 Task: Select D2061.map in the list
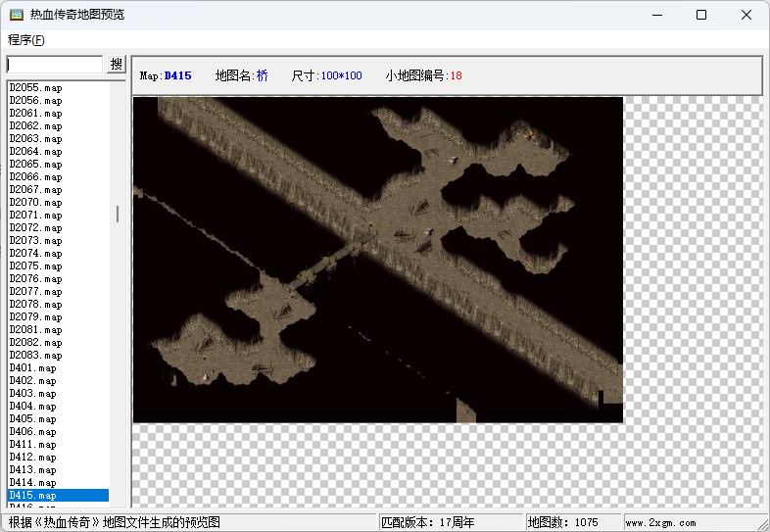coord(58,113)
